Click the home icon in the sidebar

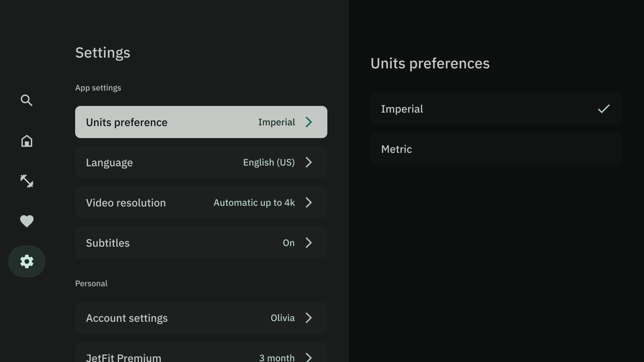[x=26, y=140]
